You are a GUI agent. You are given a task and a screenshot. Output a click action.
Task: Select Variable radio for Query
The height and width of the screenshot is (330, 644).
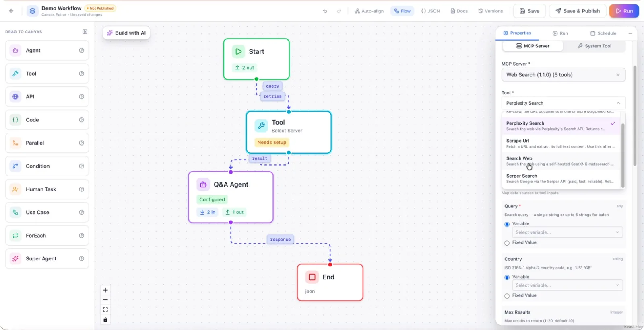[x=507, y=224]
